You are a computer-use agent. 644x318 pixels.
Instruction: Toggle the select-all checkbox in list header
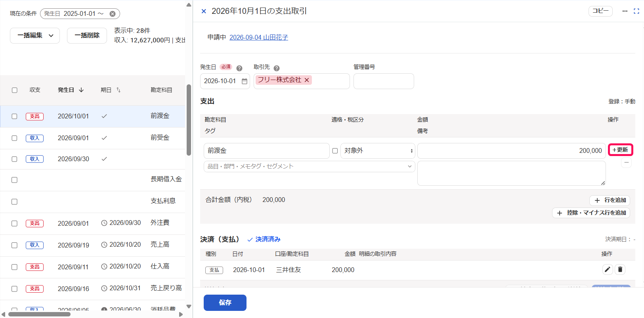(x=15, y=90)
